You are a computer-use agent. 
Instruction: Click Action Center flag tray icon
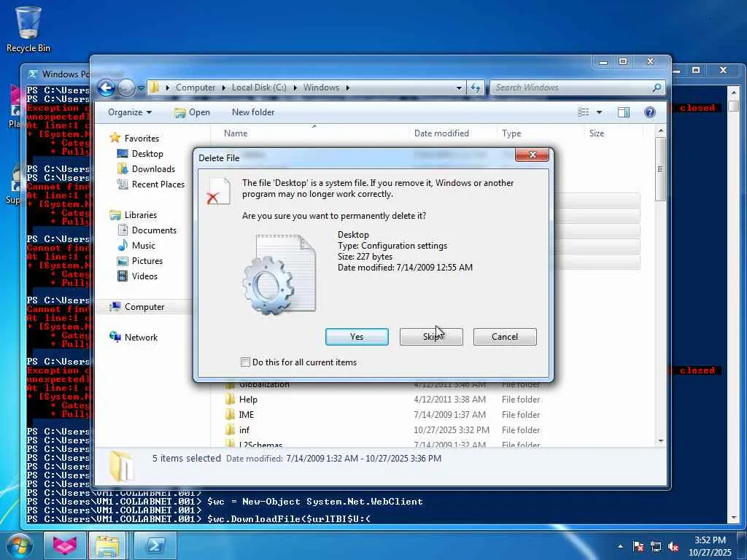(638, 546)
